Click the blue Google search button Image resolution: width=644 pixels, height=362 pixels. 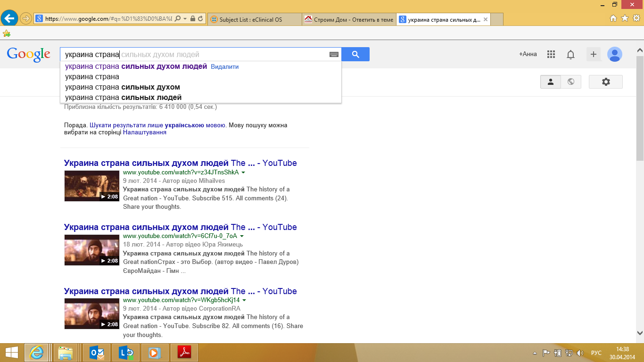[x=355, y=54]
